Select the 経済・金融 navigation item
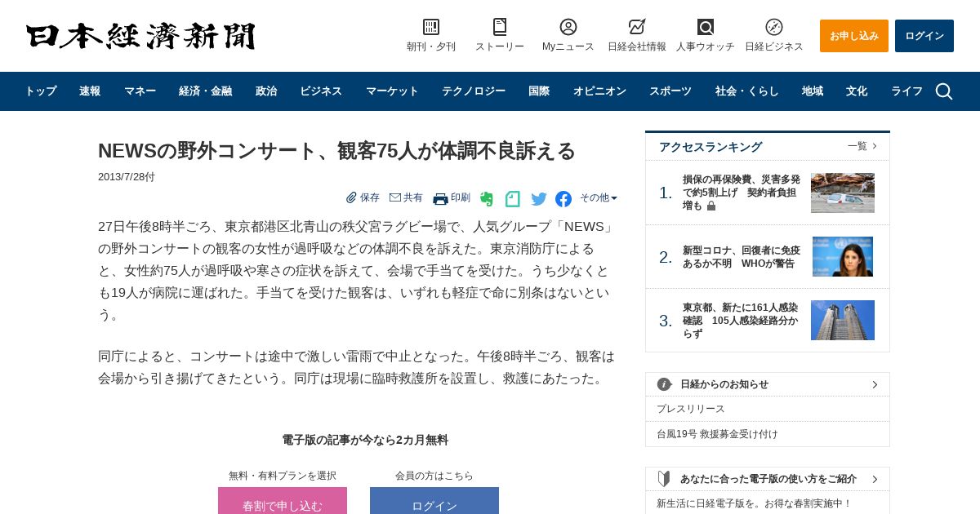Screen dimensions: 980x514 [x=206, y=91]
